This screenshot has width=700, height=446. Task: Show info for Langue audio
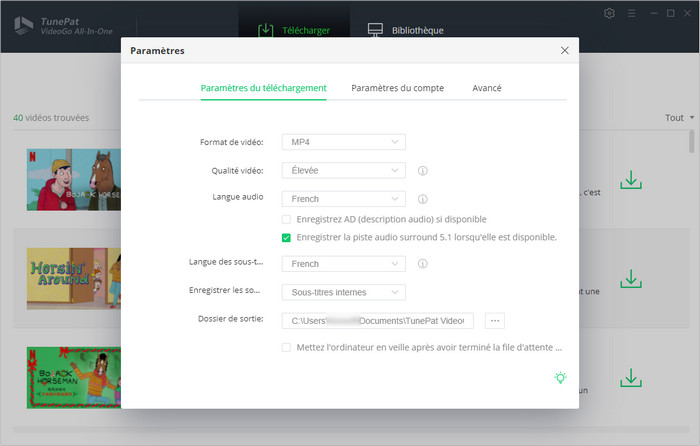pyautogui.click(x=422, y=199)
